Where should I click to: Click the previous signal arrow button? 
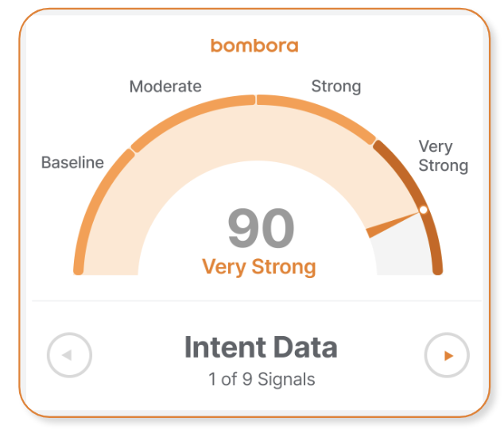point(69,355)
